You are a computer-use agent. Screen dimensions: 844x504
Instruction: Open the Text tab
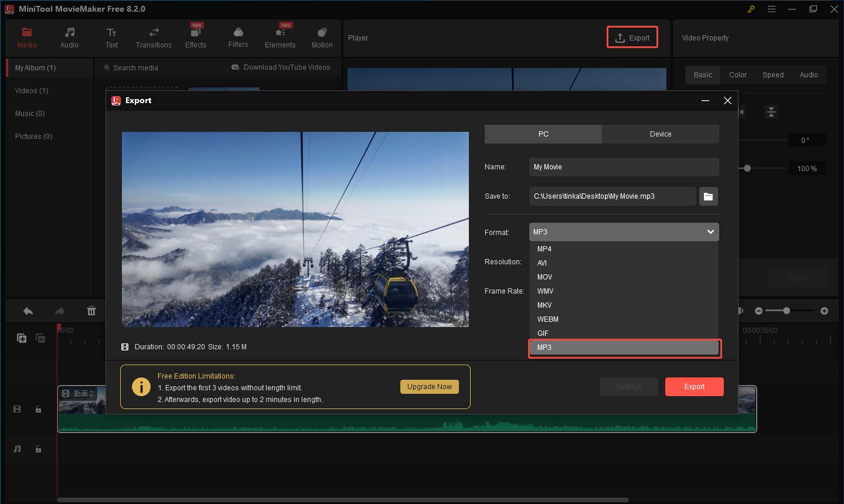click(x=111, y=38)
